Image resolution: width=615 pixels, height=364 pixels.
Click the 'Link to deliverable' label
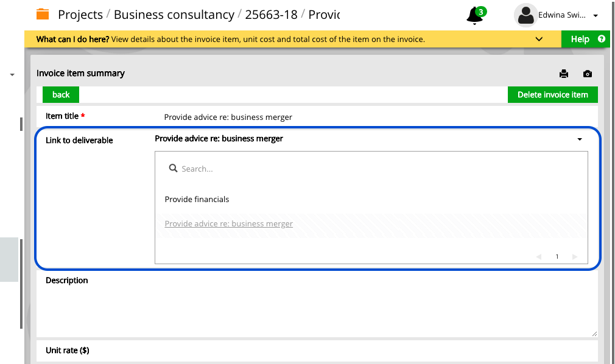79,140
